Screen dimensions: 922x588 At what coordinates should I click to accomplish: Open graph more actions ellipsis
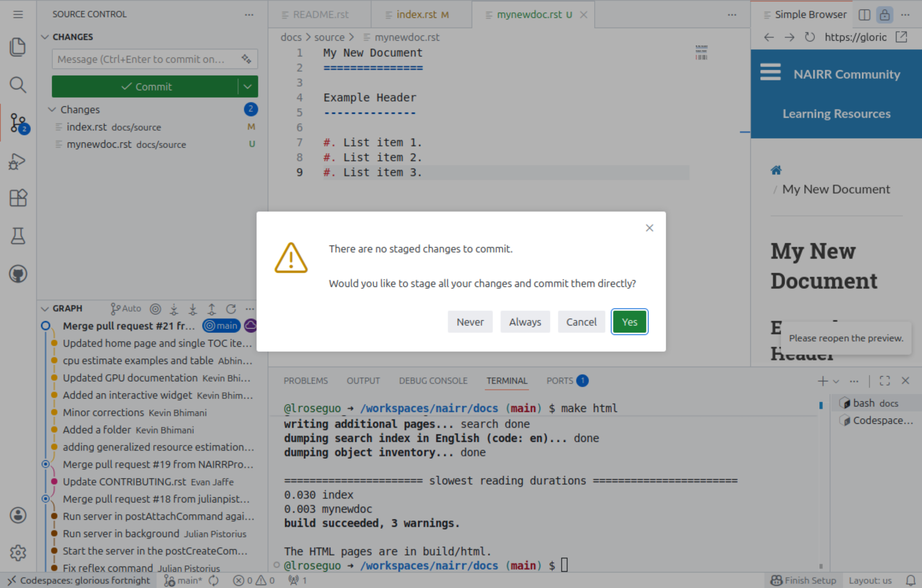coord(250,309)
